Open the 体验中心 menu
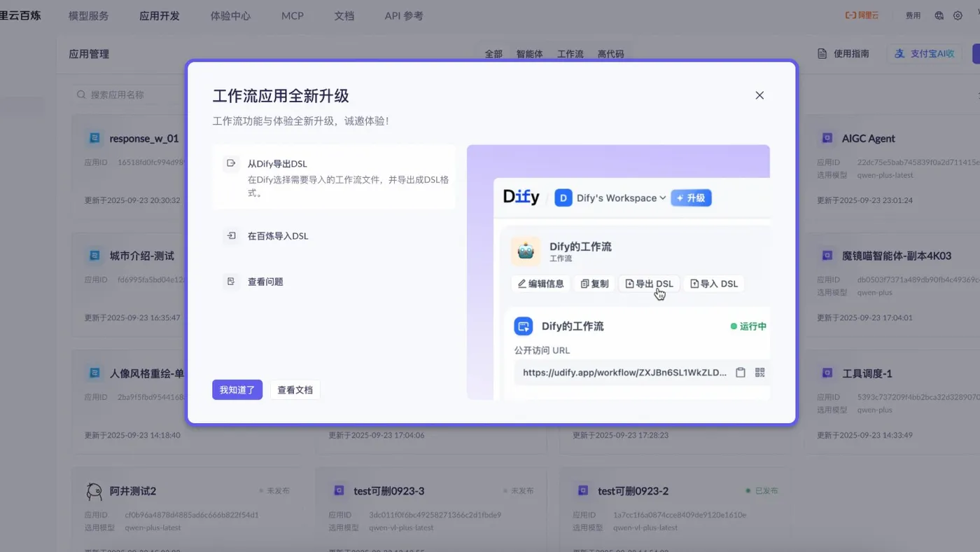980x552 pixels. 230,15
